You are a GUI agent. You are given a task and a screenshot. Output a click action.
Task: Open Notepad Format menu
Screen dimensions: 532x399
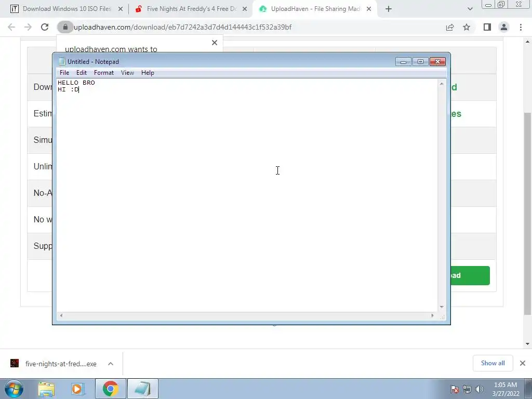tap(104, 73)
